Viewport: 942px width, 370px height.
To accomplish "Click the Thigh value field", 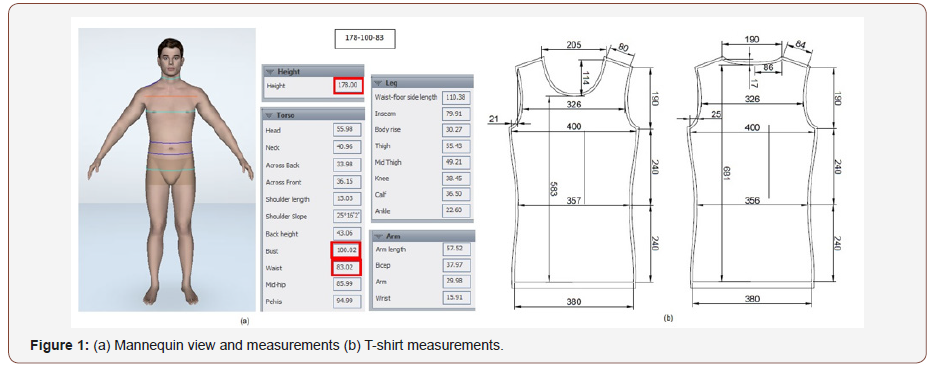I will [457, 146].
